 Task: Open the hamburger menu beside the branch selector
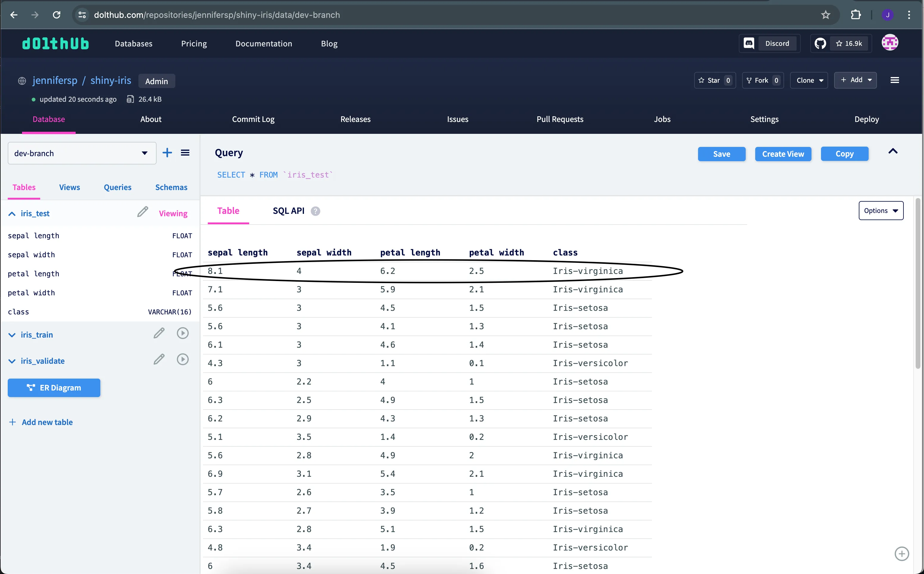pos(185,153)
